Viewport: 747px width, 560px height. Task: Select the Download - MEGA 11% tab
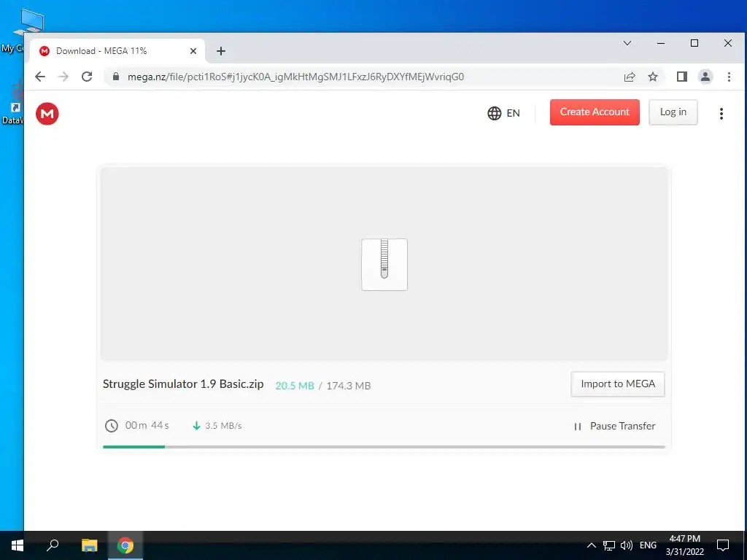click(117, 51)
